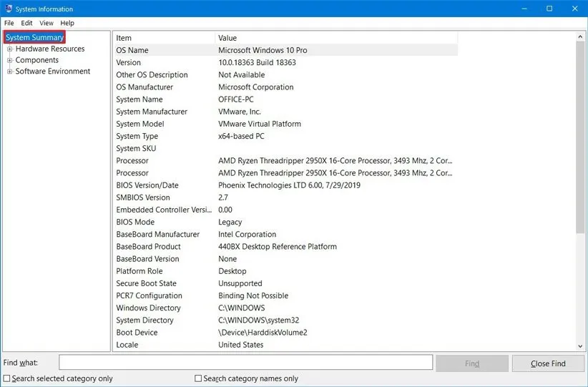
Task: Select the BIOS Version/Date row
Action: 286,185
